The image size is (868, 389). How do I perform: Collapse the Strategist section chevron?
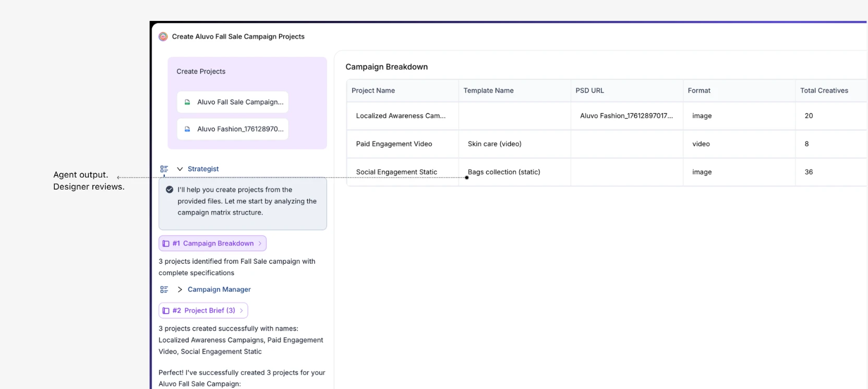coord(180,169)
